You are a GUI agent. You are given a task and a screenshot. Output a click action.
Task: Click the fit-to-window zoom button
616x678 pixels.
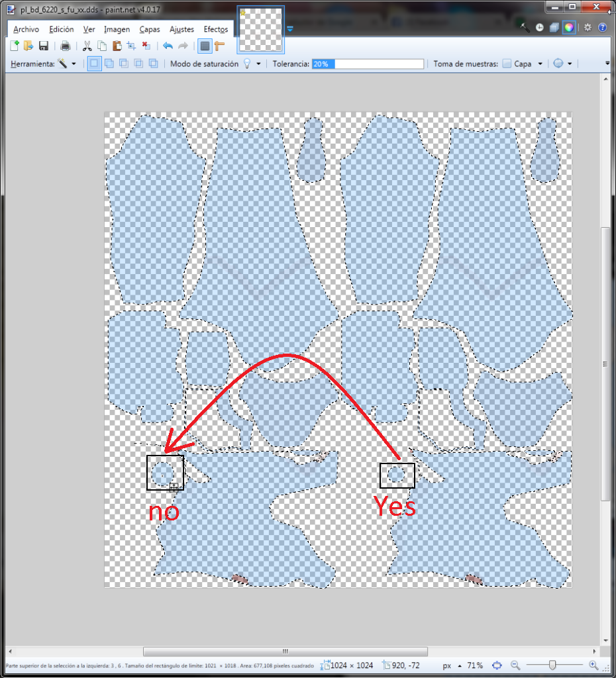(497, 665)
